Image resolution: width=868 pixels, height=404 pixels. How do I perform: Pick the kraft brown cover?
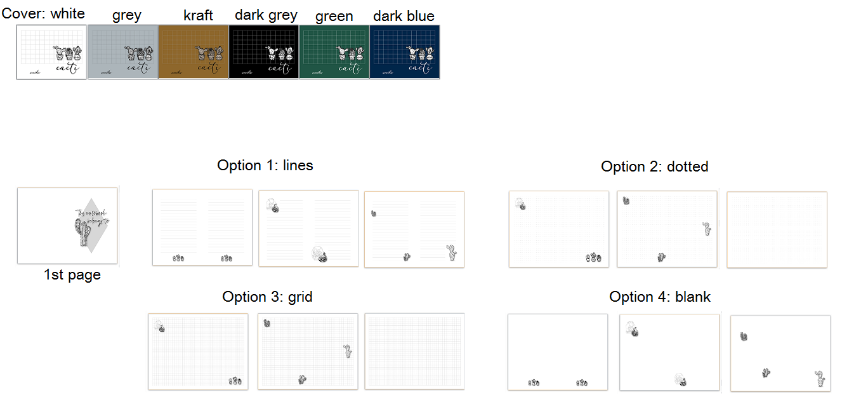click(x=193, y=52)
